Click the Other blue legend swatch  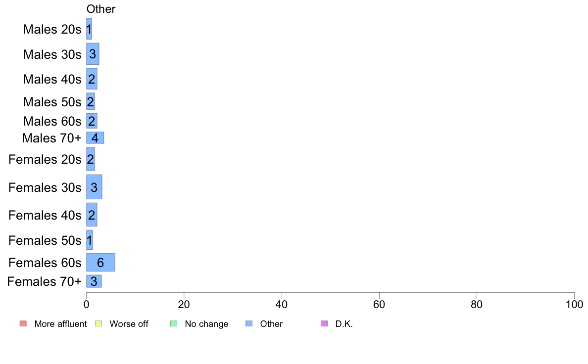(248, 324)
